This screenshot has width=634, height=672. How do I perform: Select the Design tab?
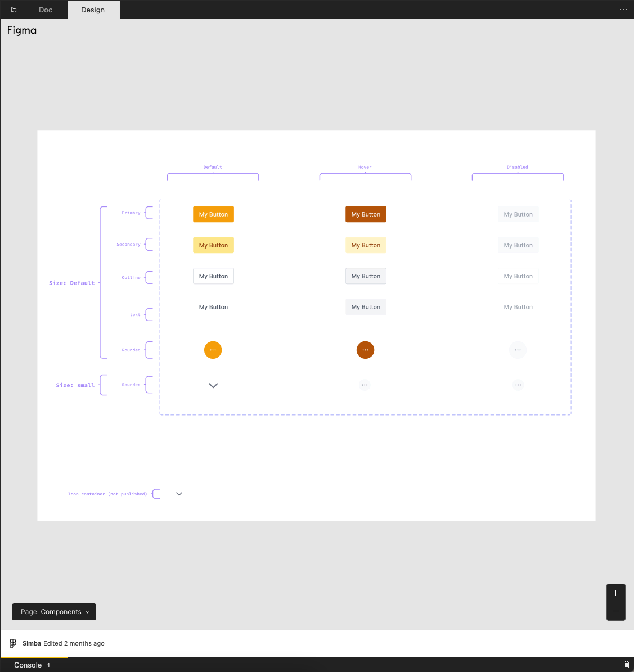click(x=93, y=10)
